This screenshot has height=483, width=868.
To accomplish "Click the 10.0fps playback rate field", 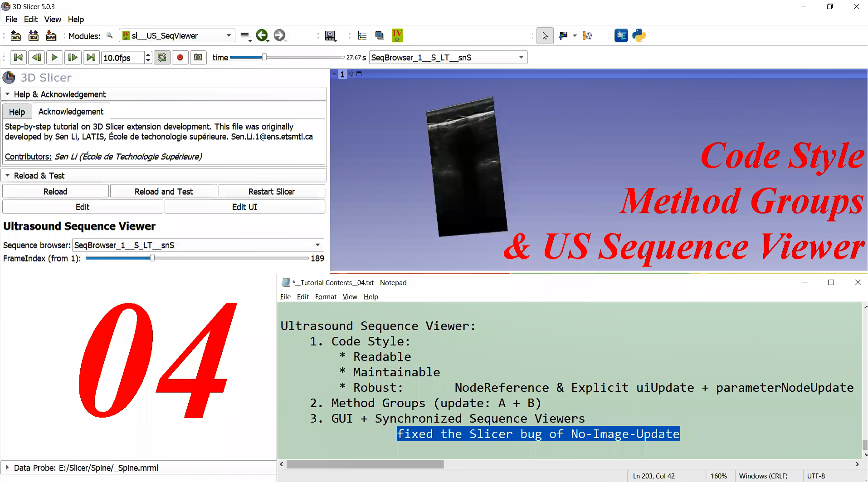I will tap(123, 58).
